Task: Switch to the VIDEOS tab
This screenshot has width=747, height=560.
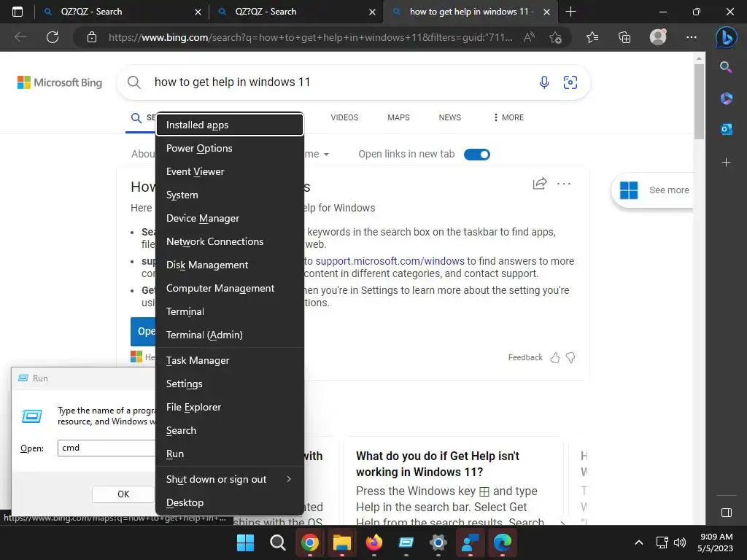Action: pos(344,117)
